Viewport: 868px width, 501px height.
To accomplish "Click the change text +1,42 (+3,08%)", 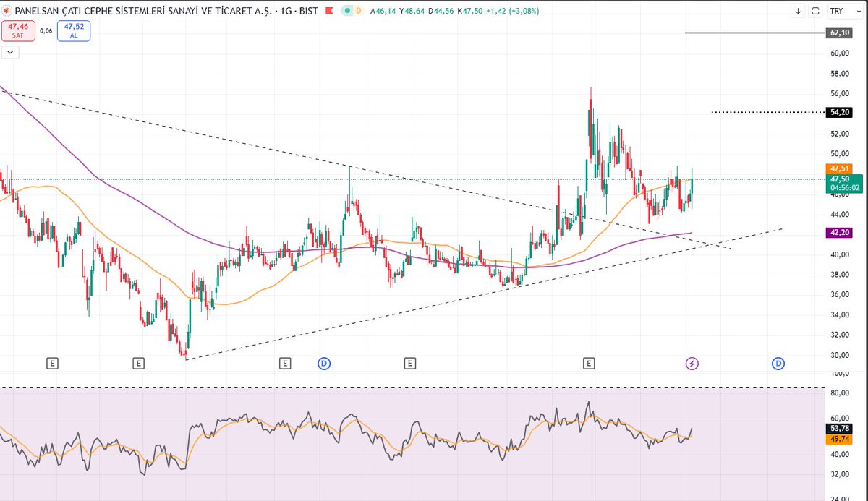I will coord(512,11).
